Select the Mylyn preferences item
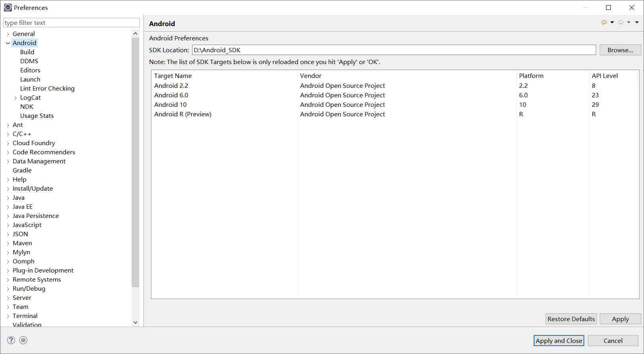The height and width of the screenshot is (354, 644). (21, 252)
